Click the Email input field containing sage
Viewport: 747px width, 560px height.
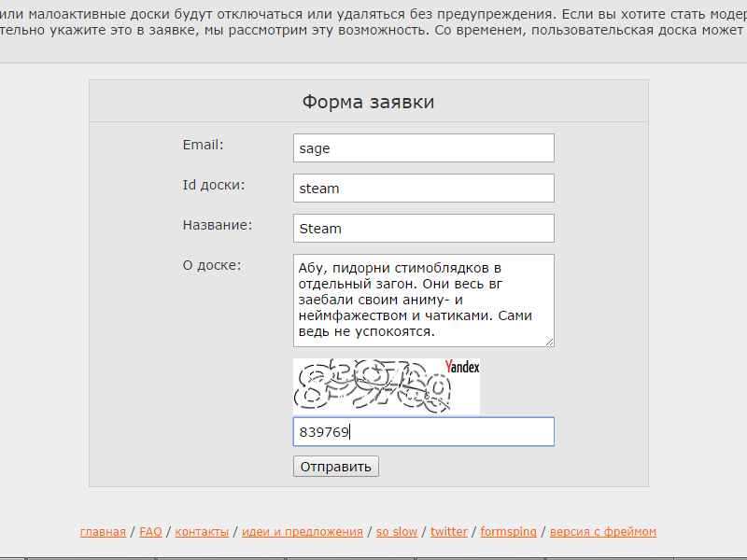424,148
